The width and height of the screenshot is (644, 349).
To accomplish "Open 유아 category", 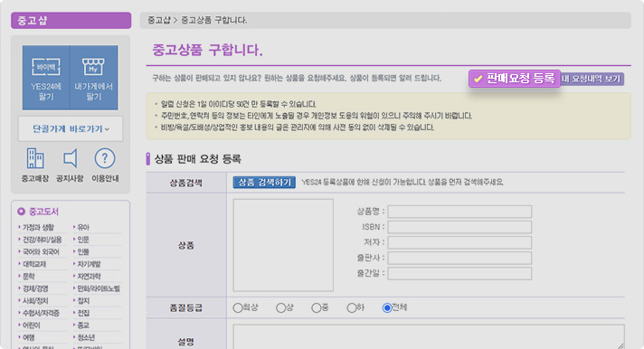I will point(83,227).
